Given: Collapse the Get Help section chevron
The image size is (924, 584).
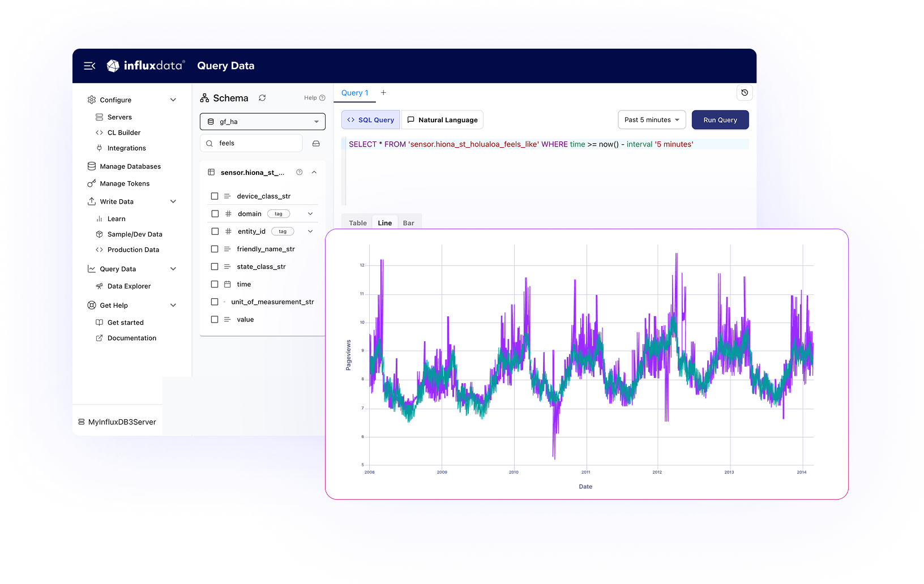Looking at the screenshot, I should coord(173,305).
